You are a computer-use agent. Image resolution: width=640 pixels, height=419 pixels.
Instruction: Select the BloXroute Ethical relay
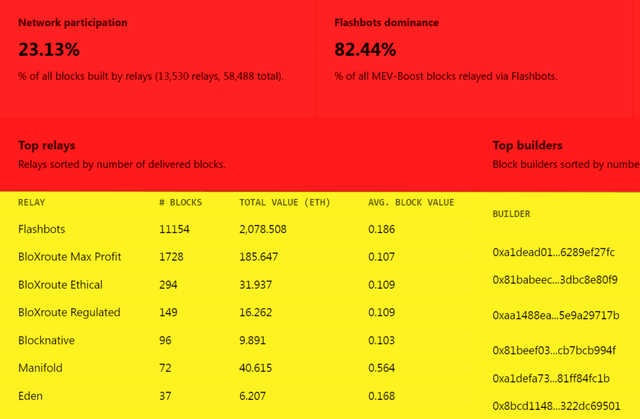pyautogui.click(x=60, y=285)
